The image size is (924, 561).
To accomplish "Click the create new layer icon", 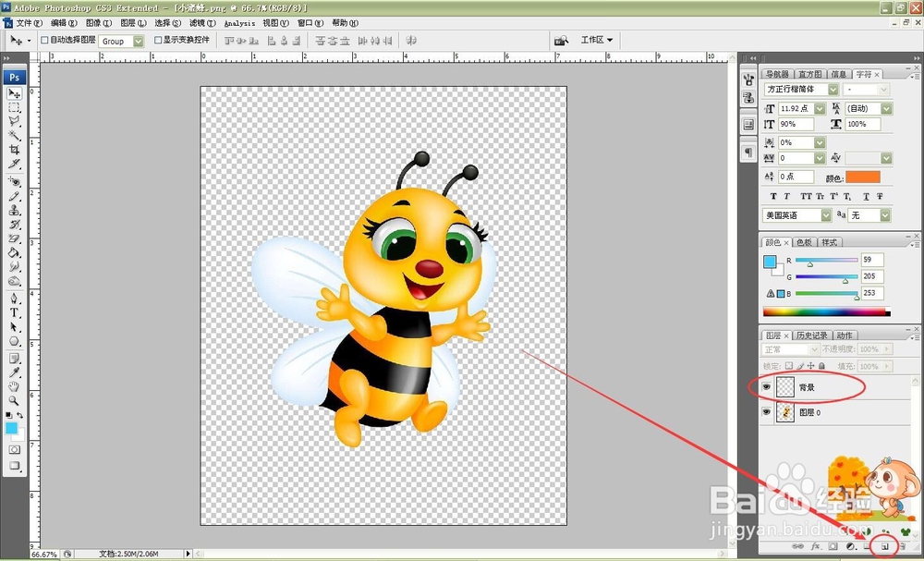I will point(884,546).
